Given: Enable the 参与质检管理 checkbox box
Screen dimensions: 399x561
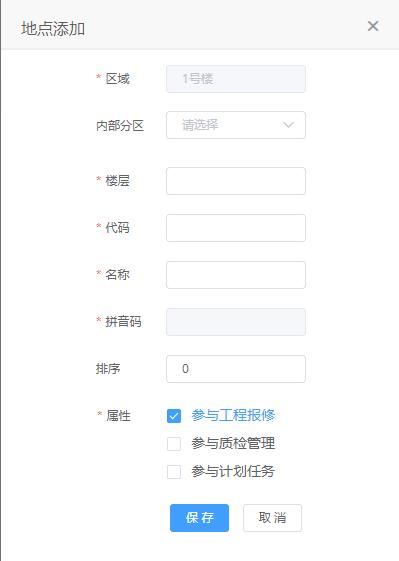Looking at the screenshot, I should pos(174,444).
